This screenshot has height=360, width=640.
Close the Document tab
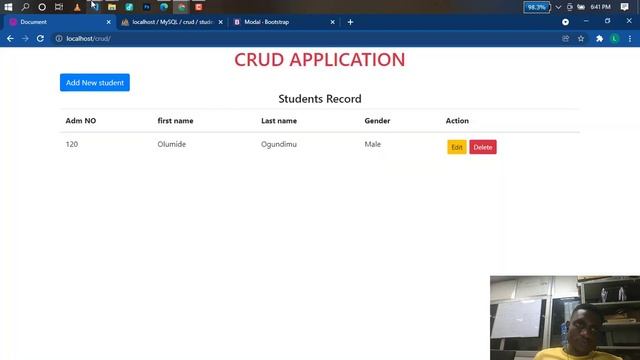pyautogui.click(x=109, y=22)
